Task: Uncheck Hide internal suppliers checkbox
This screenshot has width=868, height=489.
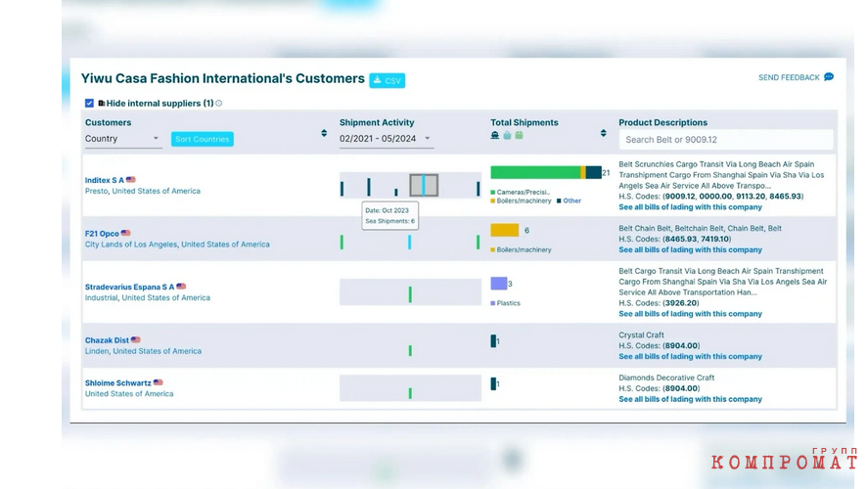Action: tap(89, 103)
